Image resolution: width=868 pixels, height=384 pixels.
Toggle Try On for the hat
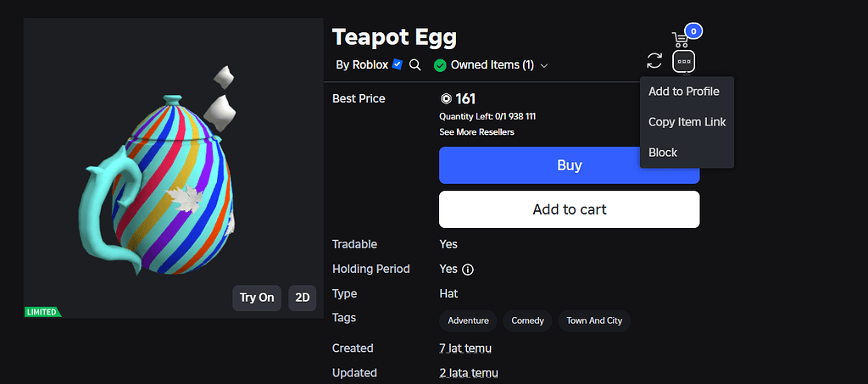coord(257,298)
